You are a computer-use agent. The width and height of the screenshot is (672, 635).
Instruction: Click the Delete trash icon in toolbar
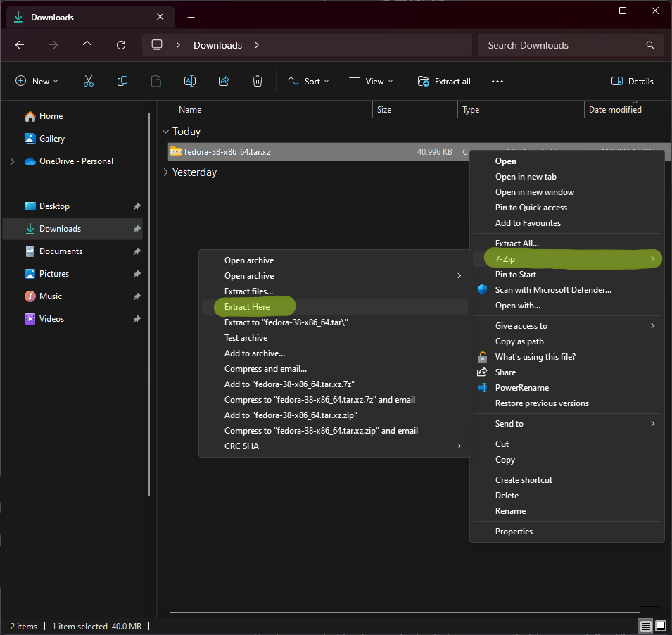pyautogui.click(x=258, y=82)
